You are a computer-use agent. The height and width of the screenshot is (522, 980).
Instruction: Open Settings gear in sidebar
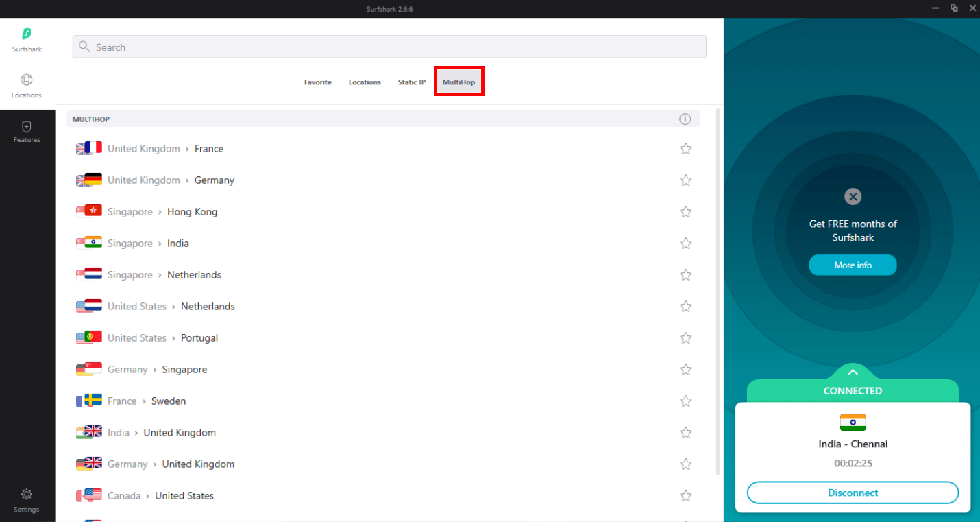pyautogui.click(x=27, y=494)
